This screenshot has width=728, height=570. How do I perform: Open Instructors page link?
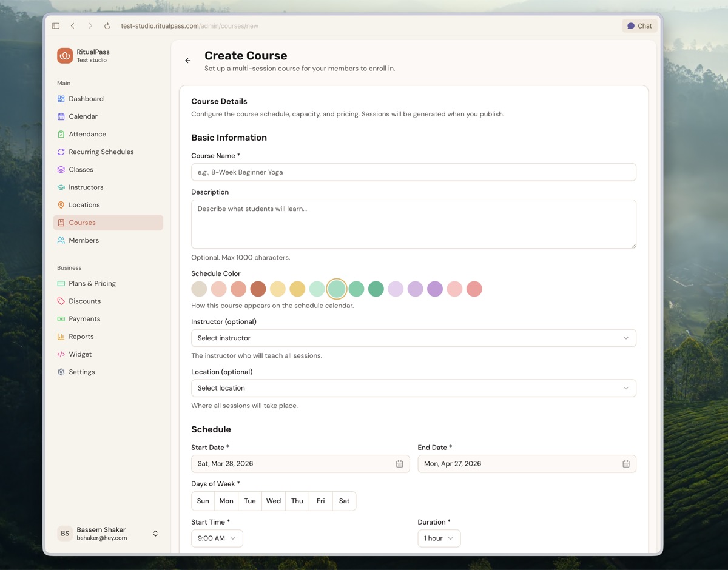tap(108, 187)
